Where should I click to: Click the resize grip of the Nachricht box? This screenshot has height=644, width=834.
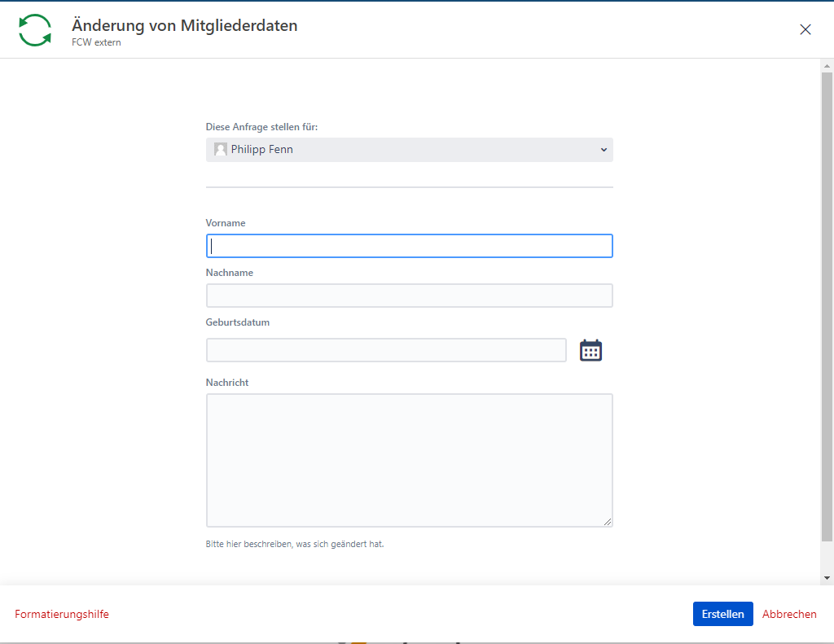click(x=608, y=522)
